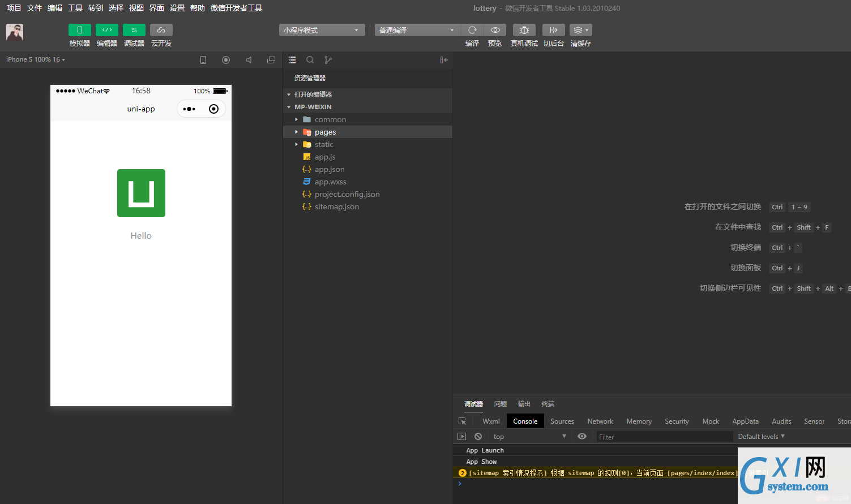Click the simulator device rotate icon
The height and width of the screenshot is (504, 851).
[203, 60]
